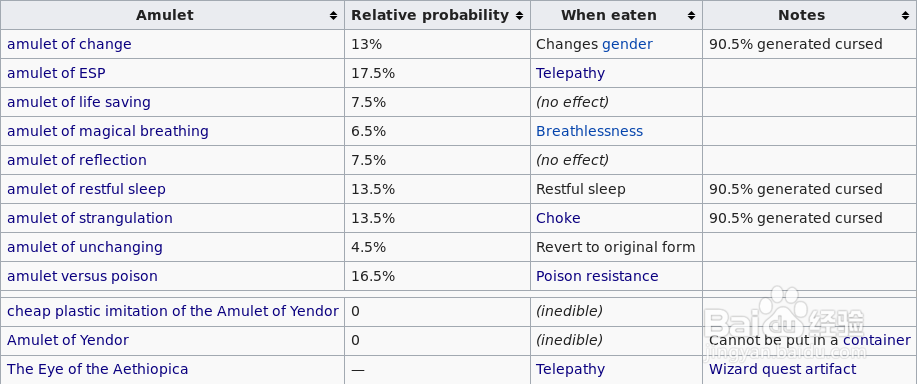Open the amulet of change link

tap(69, 44)
